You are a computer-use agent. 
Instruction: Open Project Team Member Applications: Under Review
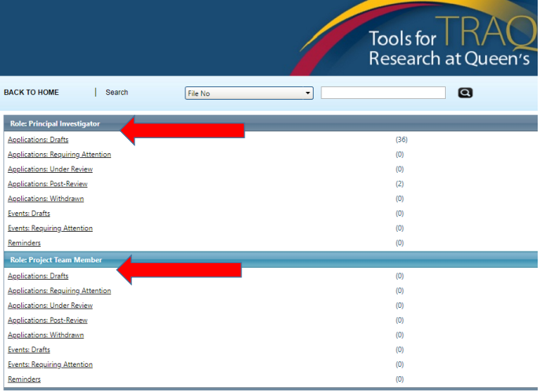point(50,306)
